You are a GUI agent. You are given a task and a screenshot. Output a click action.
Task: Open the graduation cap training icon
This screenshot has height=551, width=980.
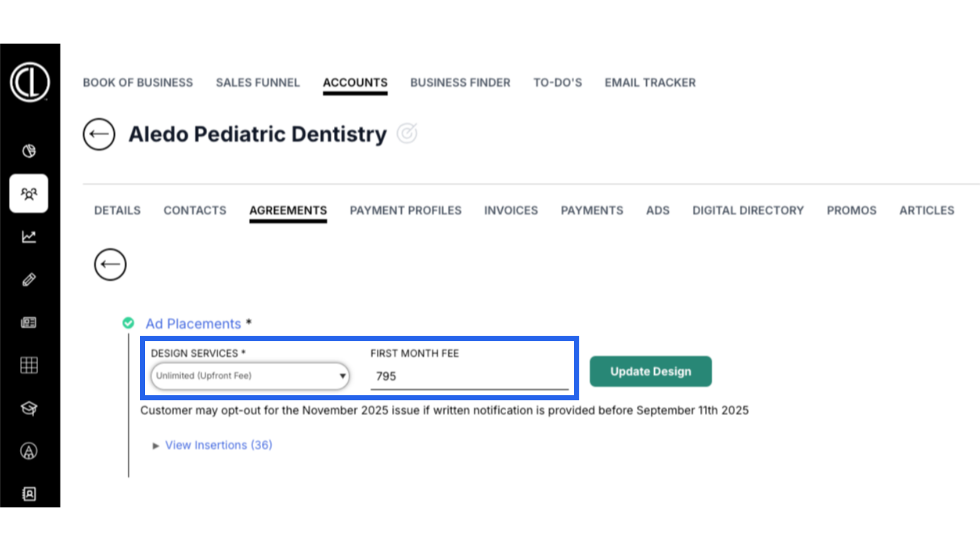coord(29,408)
